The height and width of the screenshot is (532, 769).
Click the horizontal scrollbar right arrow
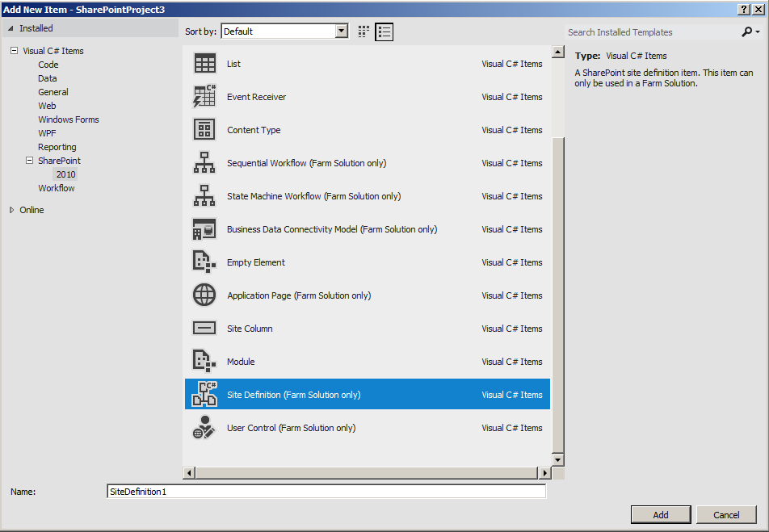544,473
